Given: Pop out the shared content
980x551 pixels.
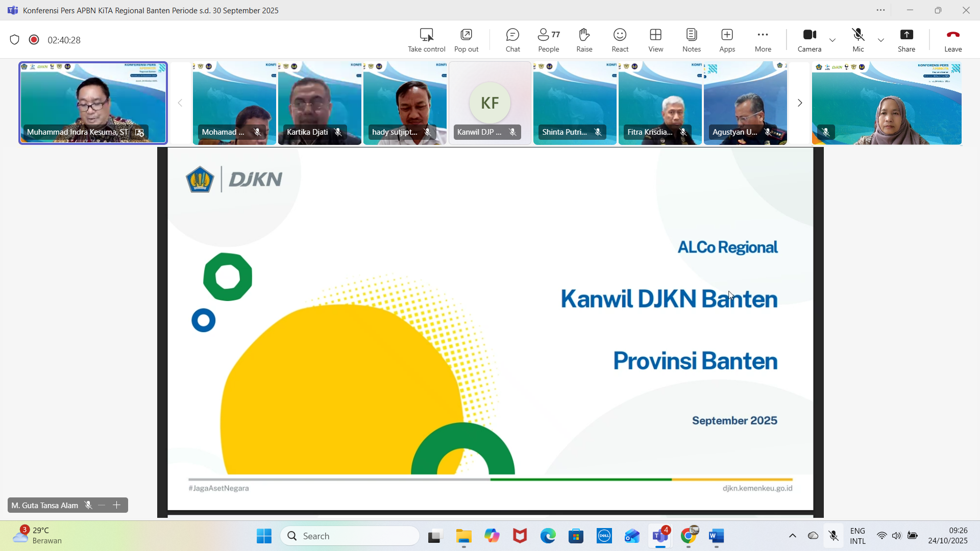Looking at the screenshot, I should [x=466, y=40].
